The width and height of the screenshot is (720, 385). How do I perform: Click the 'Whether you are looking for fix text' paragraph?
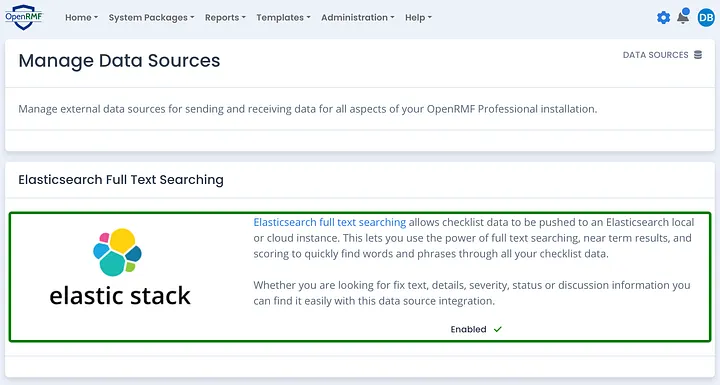click(472, 293)
